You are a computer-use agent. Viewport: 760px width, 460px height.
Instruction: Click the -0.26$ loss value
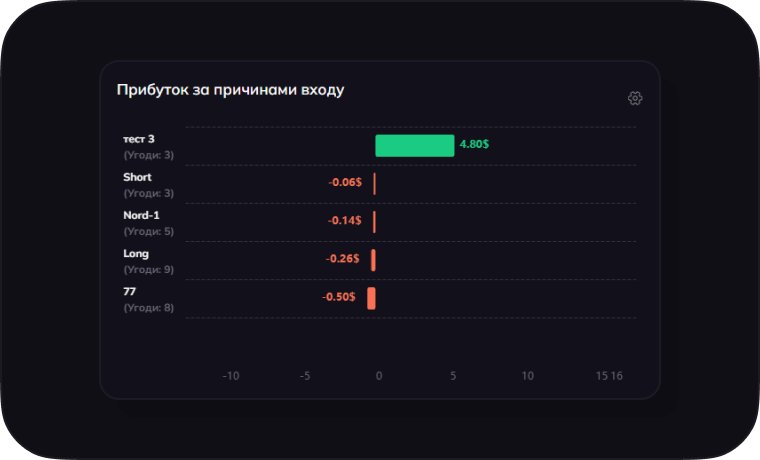click(343, 258)
